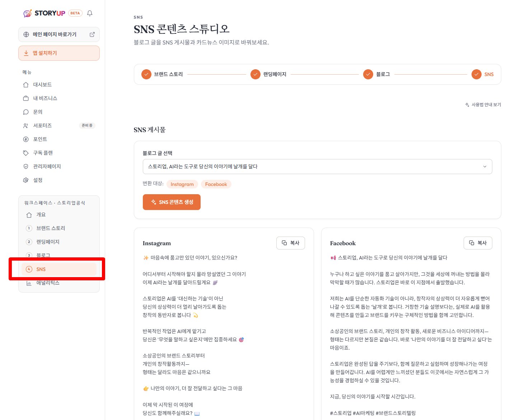Click the checkmark circle for 랜딩페이지 step

click(x=255, y=74)
